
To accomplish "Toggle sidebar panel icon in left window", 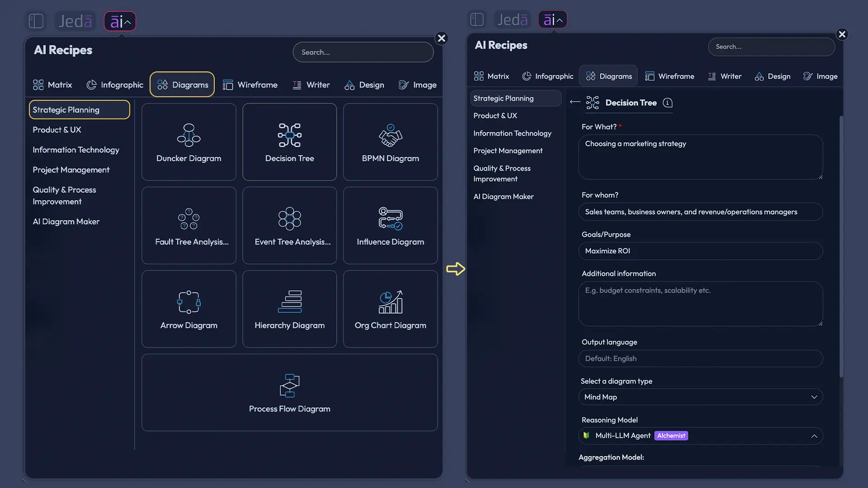I will coord(36,21).
